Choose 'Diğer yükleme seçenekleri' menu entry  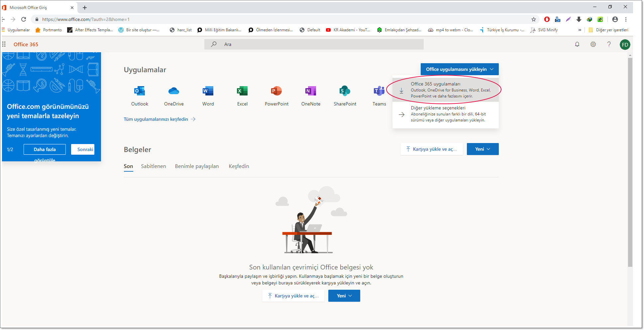coord(445,114)
